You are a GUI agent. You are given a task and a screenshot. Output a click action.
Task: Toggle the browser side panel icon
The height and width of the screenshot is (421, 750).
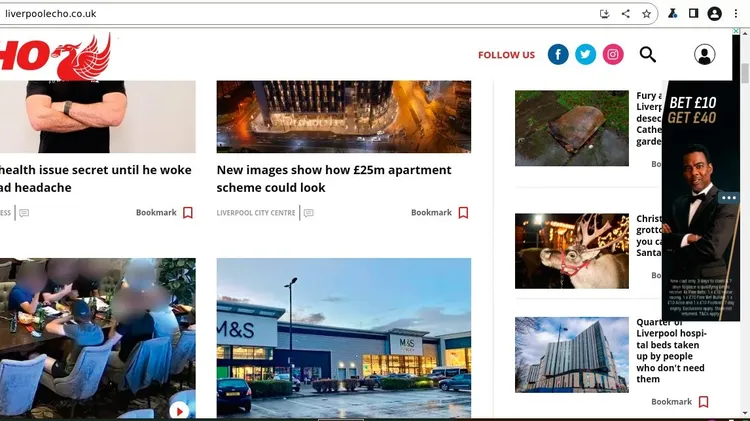coord(693,14)
